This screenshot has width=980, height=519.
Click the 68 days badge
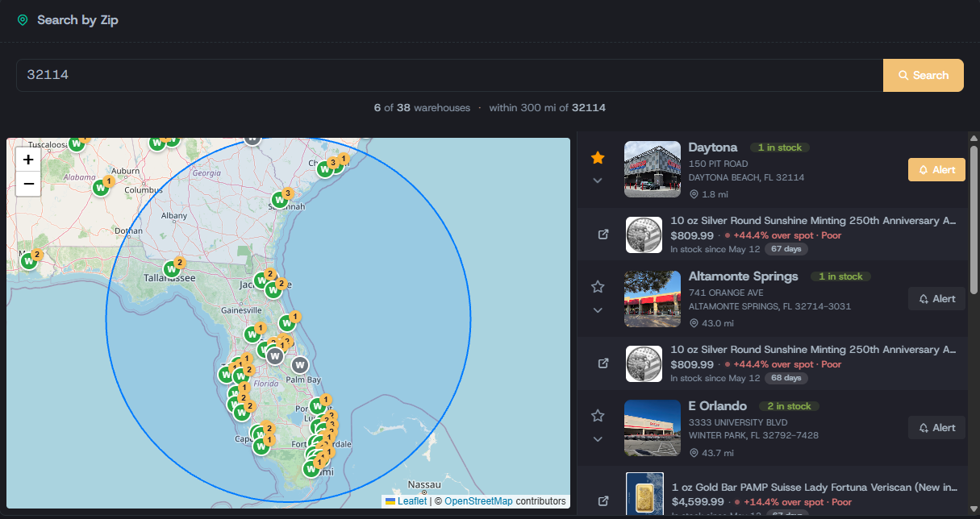tap(786, 378)
